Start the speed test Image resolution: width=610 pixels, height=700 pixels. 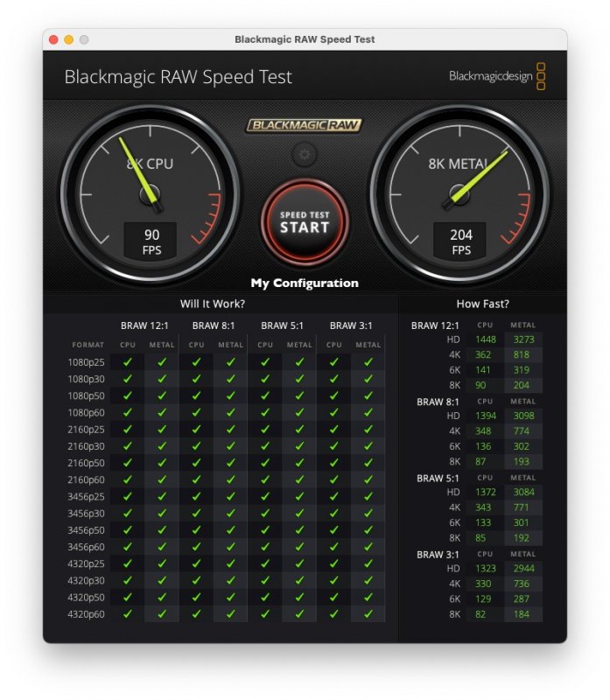click(x=305, y=222)
